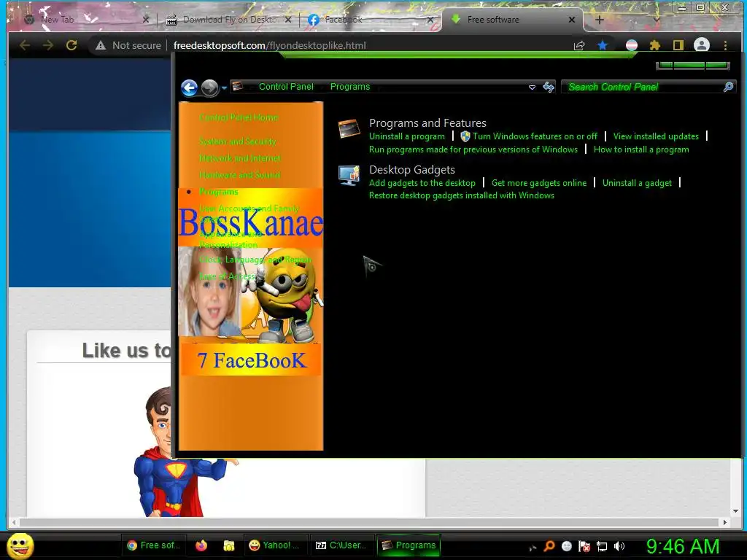Switch to Download Fly on Desktop tab
Image resolution: width=747 pixels, height=560 pixels.
coord(228,20)
